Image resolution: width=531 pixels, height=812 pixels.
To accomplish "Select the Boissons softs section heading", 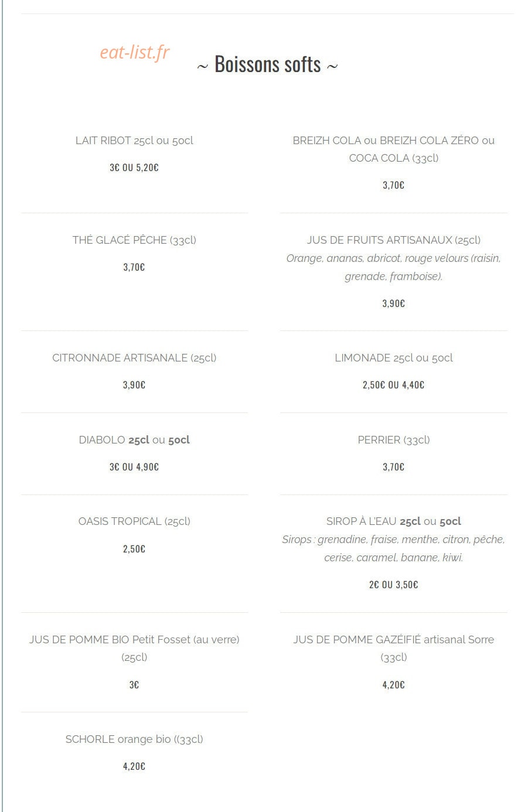I will [267, 64].
